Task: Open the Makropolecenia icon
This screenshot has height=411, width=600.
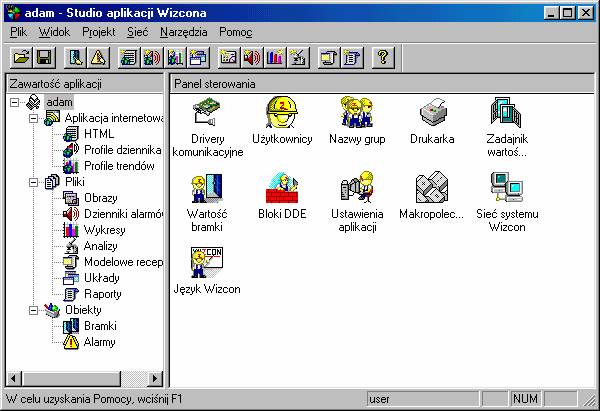Action: point(432,192)
